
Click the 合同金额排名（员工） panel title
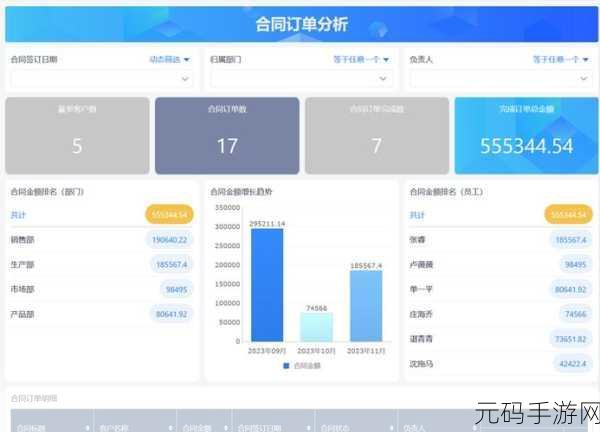point(446,192)
